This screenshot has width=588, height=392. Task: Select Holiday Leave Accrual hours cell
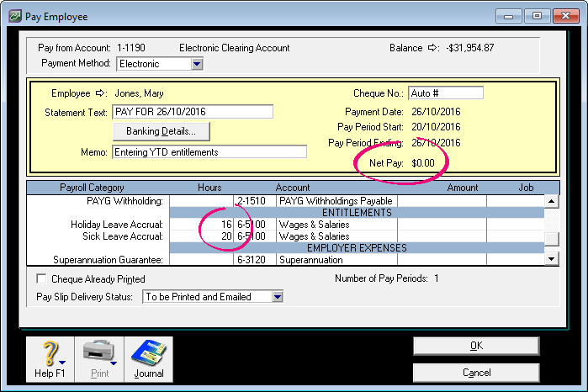click(201, 225)
